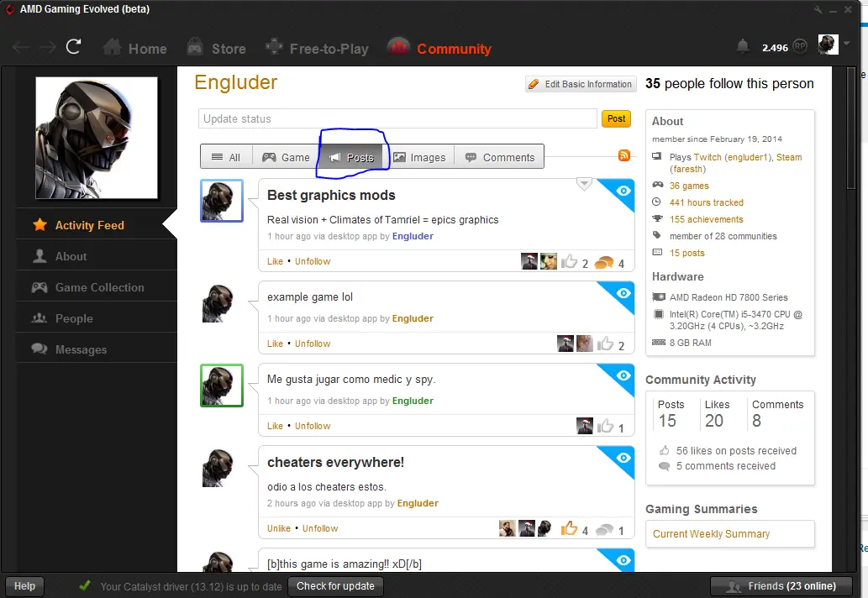Image resolution: width=868 pixels, height=598 pixels.
Task: Unfollow the cheaters everywhere post
Action: pos(320,528)
